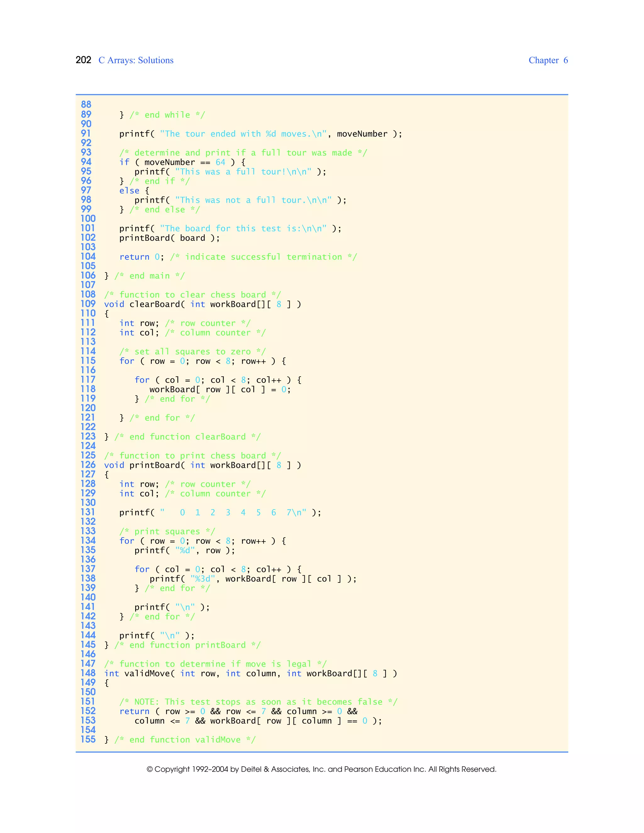
Task: Click line number 88
Action: click(86, 104)
